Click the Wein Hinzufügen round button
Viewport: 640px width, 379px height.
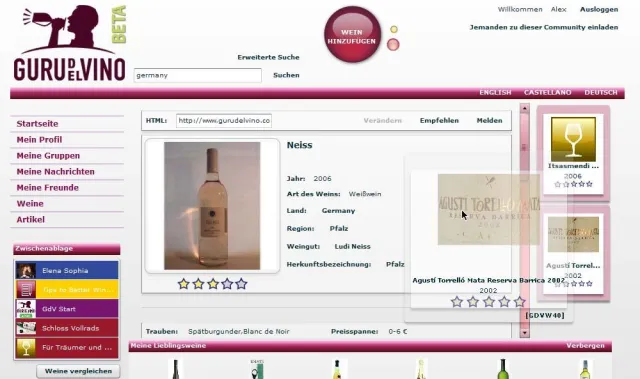coord(352,34)
